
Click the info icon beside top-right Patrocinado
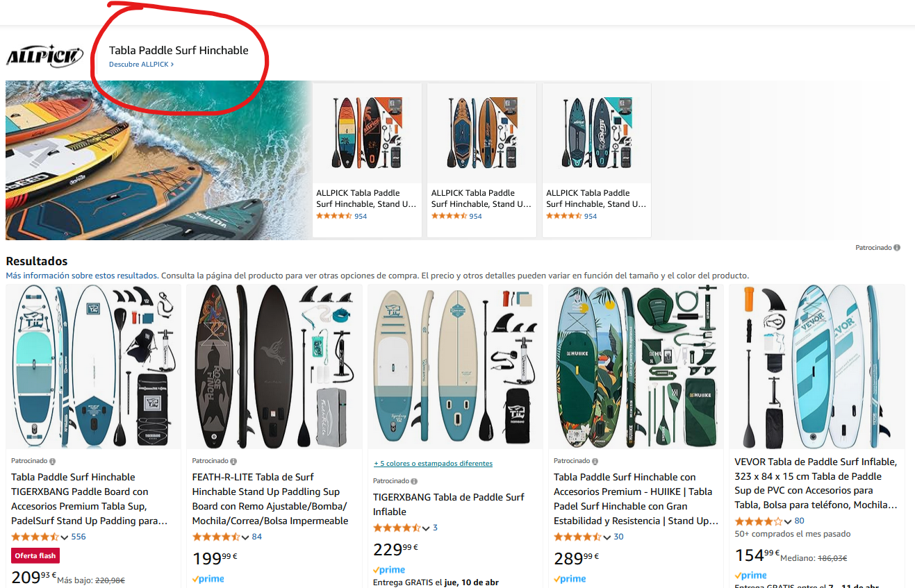[897, 248]
